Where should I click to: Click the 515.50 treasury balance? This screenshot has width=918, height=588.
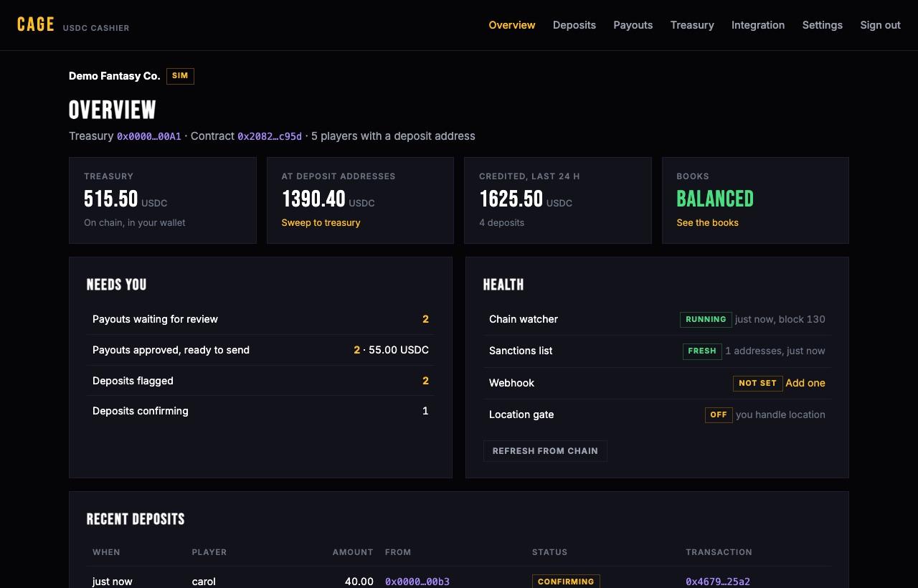pyautogui.click(x=111, y=199)
